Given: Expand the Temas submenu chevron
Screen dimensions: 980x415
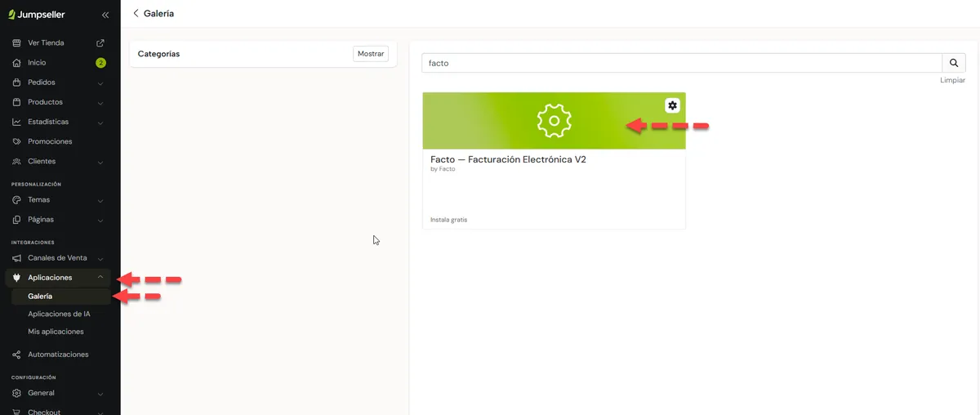Looking at the screenshot, I should coord(100,200).
